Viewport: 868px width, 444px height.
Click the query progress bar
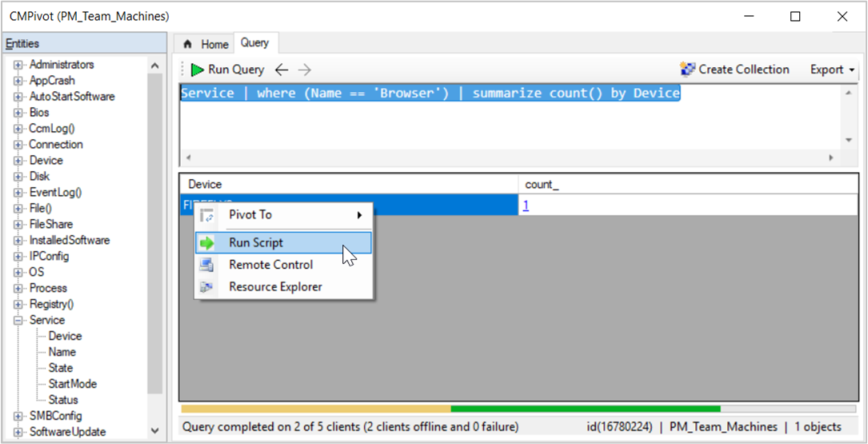pos(518,409)
